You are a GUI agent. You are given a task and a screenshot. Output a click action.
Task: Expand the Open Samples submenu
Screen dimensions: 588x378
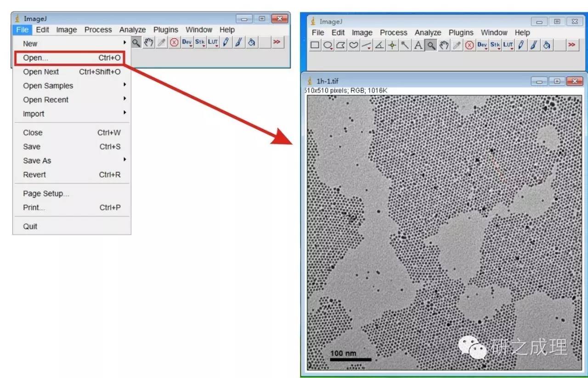[x=72, y=86]
